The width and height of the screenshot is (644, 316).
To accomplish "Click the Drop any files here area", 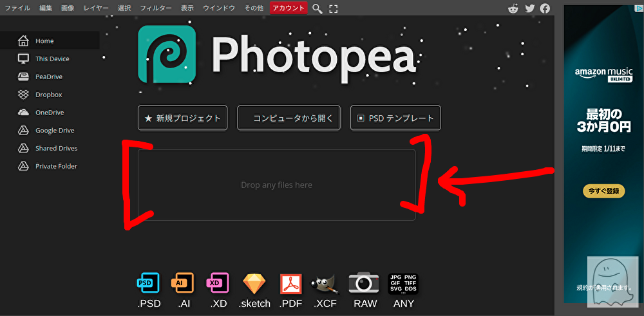I will (276, 185).
